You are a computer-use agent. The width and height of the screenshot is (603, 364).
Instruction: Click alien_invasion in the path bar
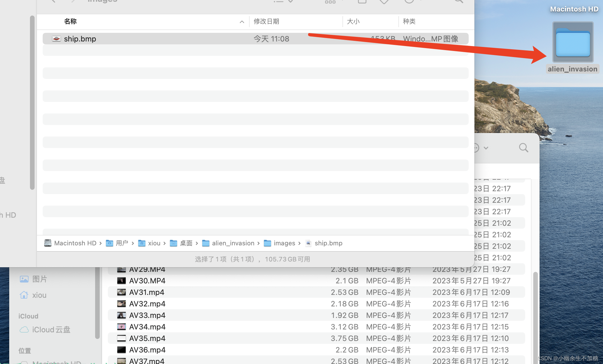pos(233,243)
